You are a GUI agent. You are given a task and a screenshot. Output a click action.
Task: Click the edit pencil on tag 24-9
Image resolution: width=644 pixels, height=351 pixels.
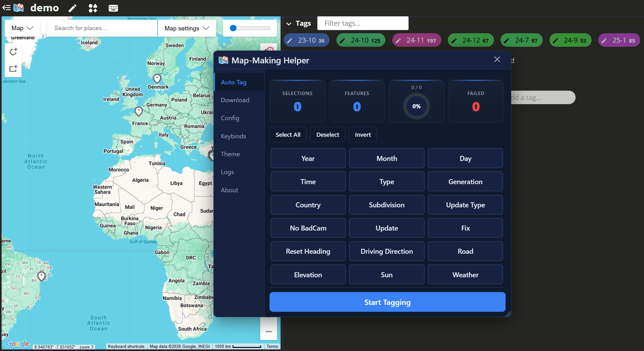(x=555, y=40)
